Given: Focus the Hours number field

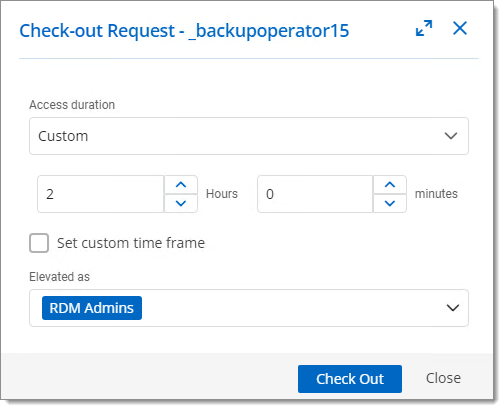Looking at the screenshot, I should click(x=101, y=194).
